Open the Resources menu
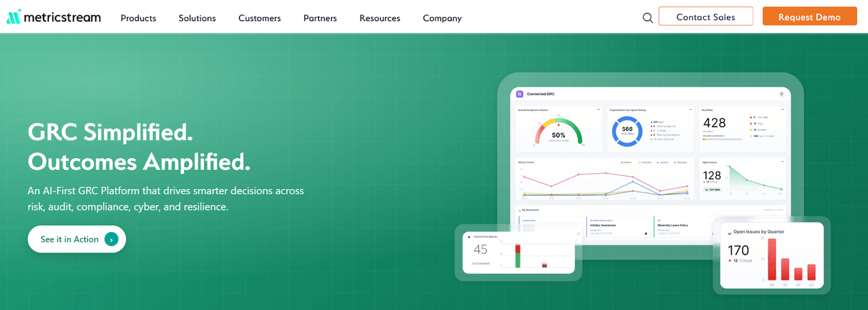The width and height of the screenshot is (868, 310). pyautogui.click(x=380, y=18)
